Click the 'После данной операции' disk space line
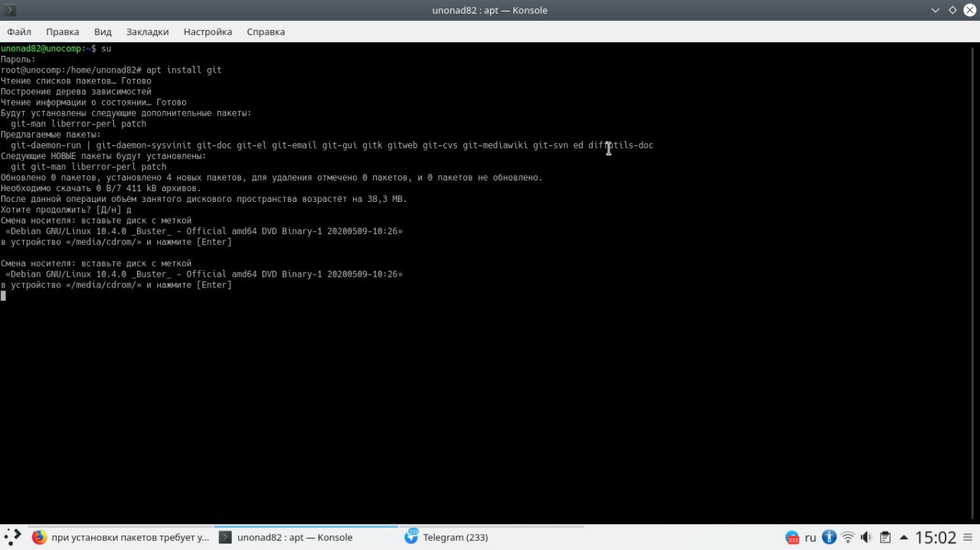980x550 pixels. 204,199
